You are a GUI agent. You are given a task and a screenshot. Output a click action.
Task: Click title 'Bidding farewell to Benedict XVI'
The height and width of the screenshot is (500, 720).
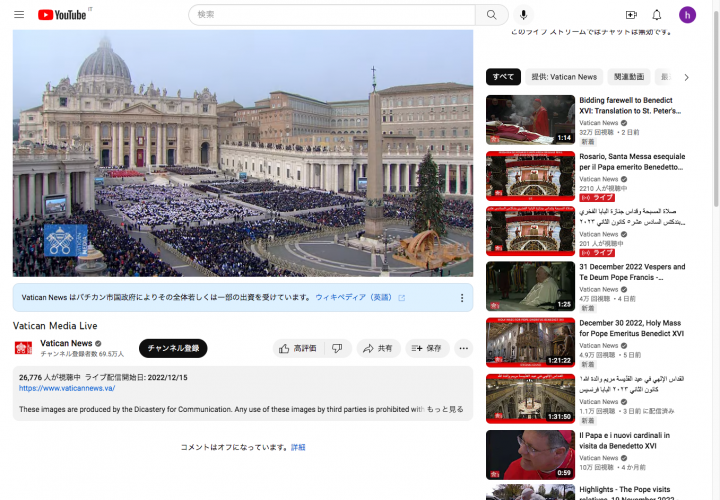point(630,106)
